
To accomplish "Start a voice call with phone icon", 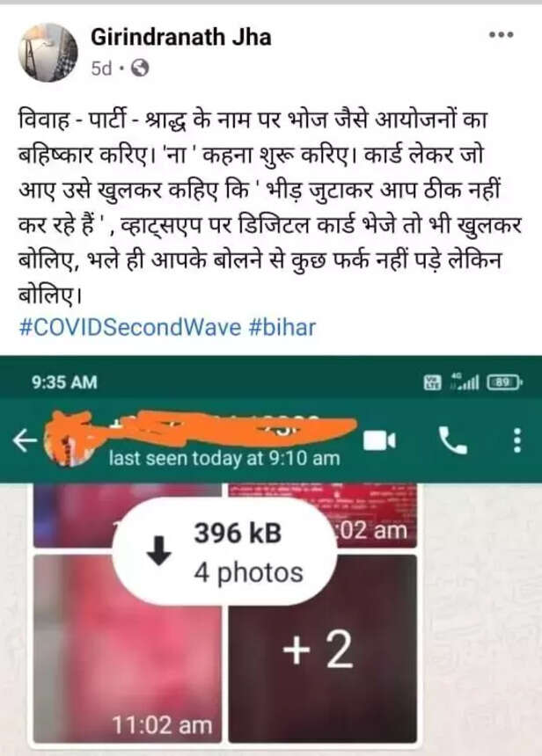I will (452, 440).
